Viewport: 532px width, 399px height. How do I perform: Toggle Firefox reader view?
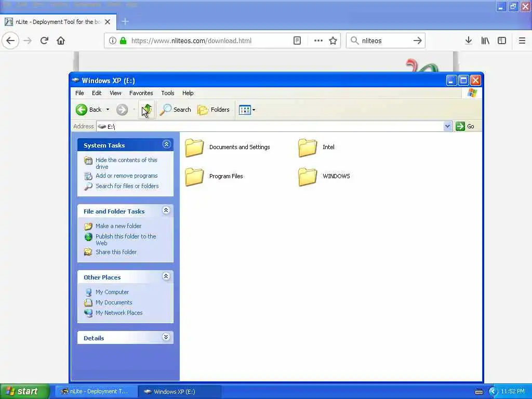click(297, 41)
